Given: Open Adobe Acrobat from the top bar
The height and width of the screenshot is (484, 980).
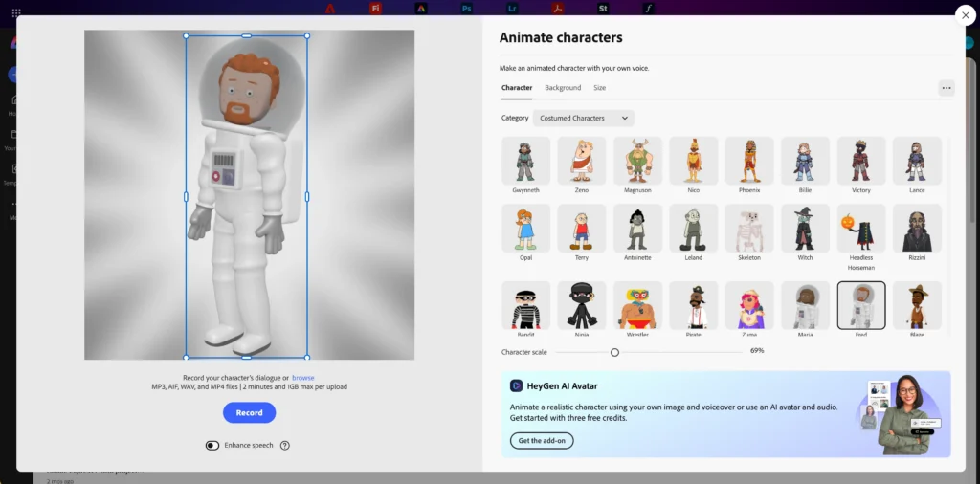Looking at the screenshot, I should (x=558, y=8).
